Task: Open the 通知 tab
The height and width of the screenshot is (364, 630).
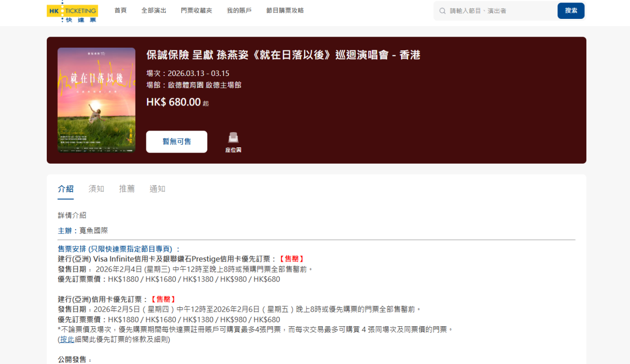Action: point(157,189)
